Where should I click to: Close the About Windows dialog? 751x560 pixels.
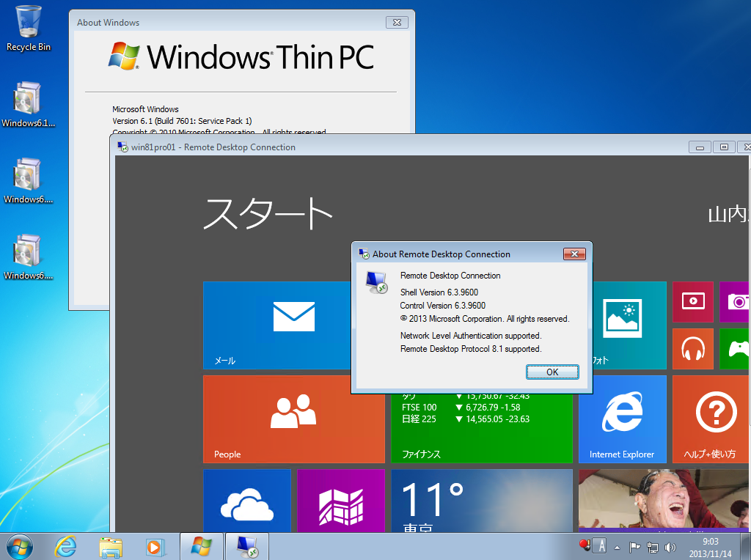pos(397,22)
